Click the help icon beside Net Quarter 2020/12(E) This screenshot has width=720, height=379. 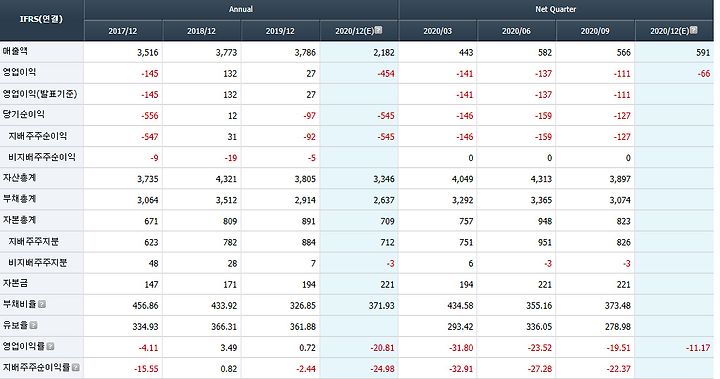tap(693, 30)
